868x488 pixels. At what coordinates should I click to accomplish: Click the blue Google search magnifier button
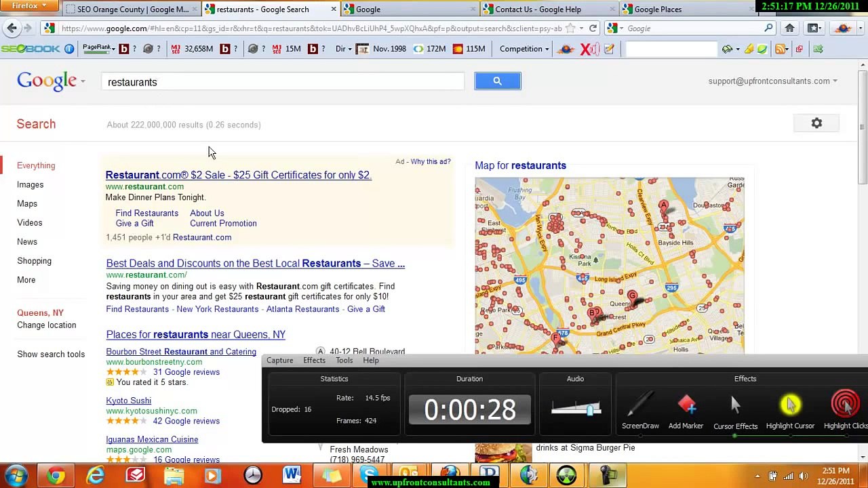coord(497,81)
